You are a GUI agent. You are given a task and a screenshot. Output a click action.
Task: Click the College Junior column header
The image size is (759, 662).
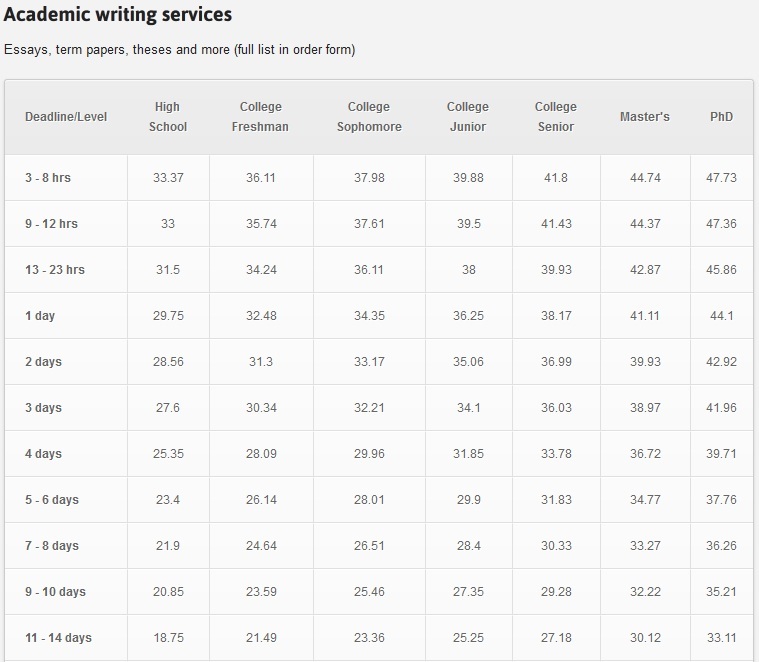[x=468, y=117]
